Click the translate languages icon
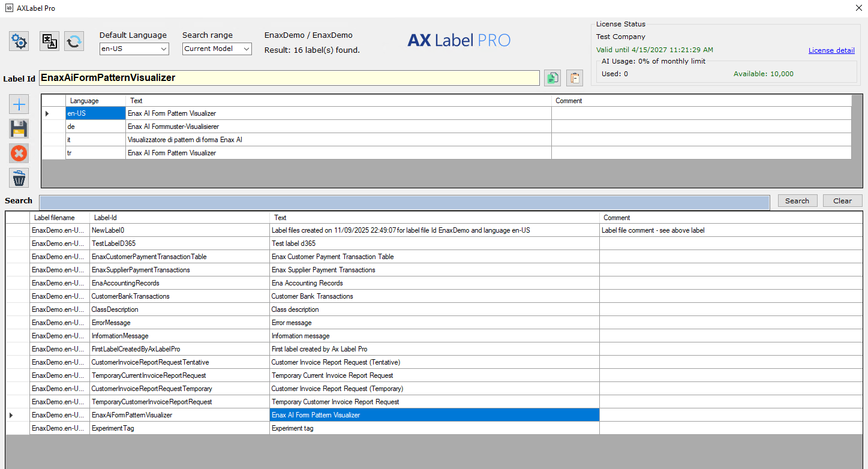This screenshot has width=868, height=469. [x=49, y=41]
